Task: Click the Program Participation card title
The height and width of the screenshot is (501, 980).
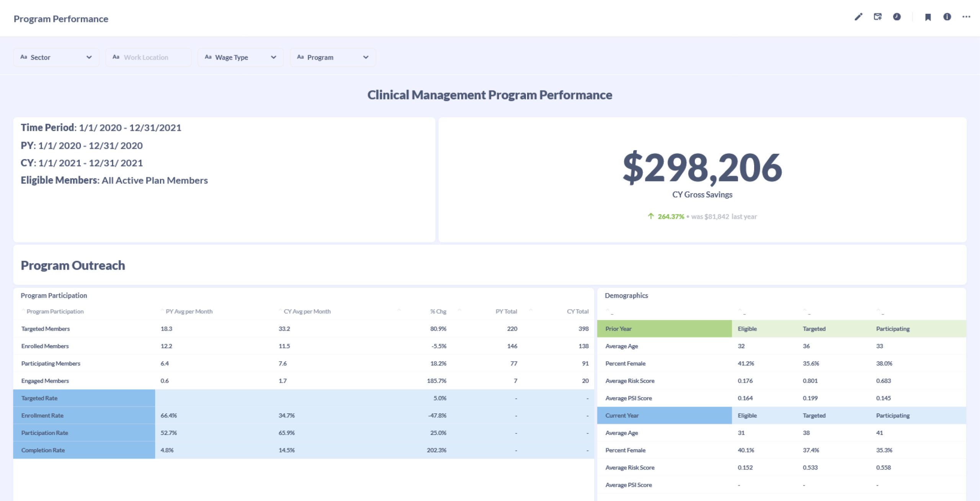Action: 54,296
